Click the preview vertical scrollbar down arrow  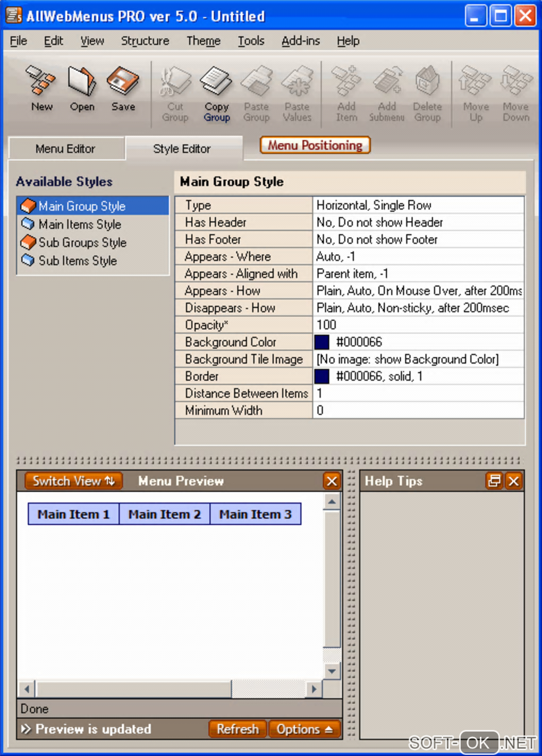(332, 671)
